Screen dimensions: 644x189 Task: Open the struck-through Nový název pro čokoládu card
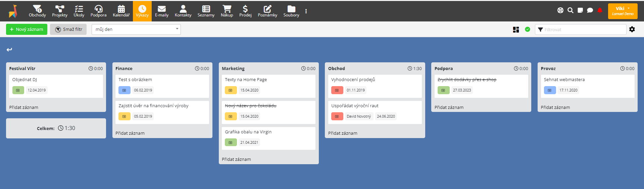point(268,112)
